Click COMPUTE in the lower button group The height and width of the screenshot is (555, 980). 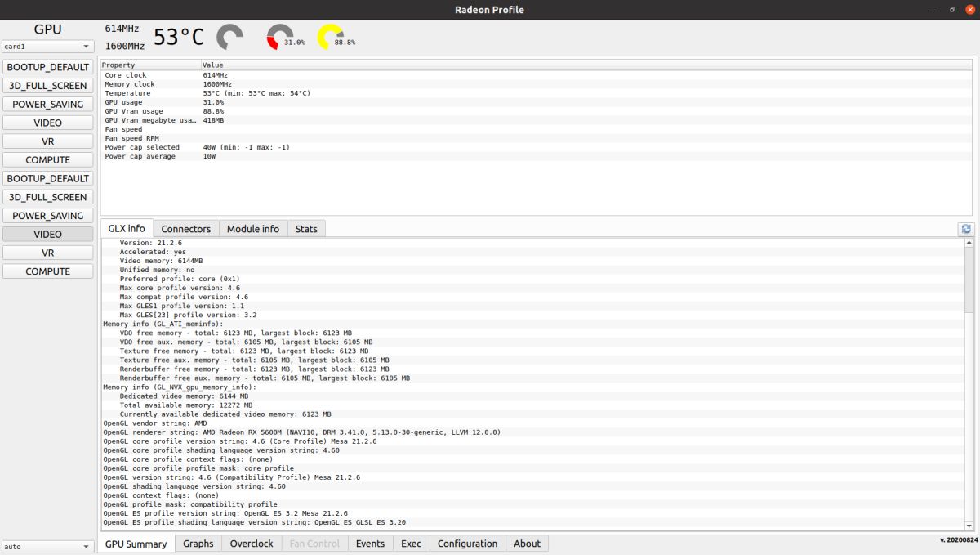(47, 271)
